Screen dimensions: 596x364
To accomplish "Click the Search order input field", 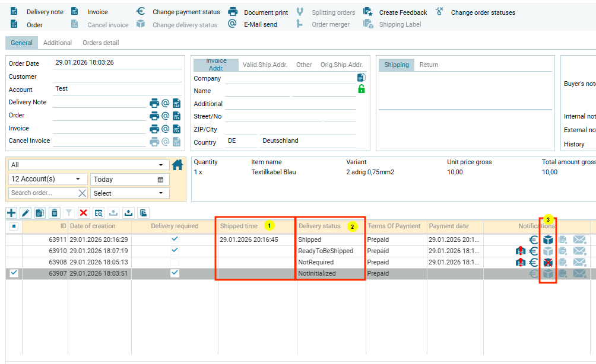I will [x=43, y=193].
